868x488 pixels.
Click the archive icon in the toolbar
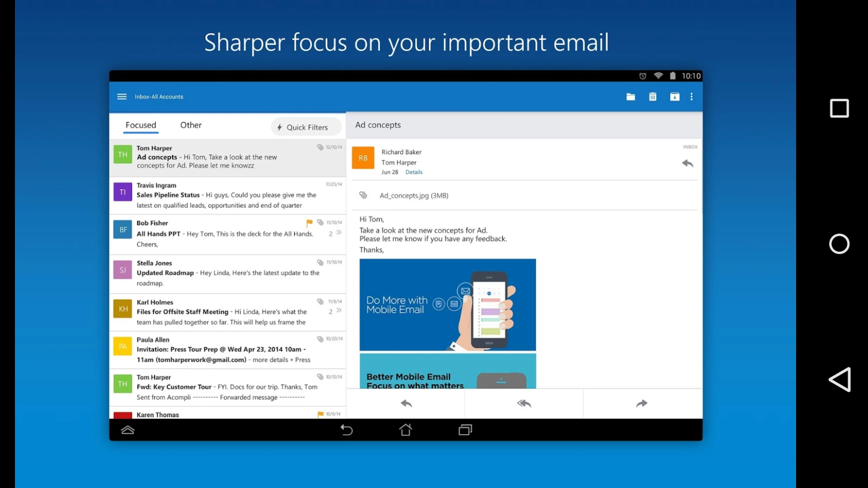point(675,97)
